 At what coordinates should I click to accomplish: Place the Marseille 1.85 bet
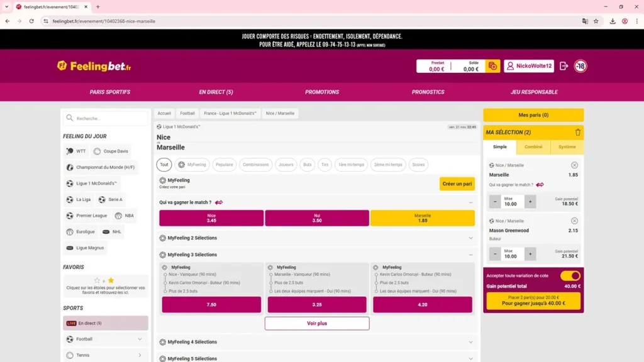[x=423, y=218]
